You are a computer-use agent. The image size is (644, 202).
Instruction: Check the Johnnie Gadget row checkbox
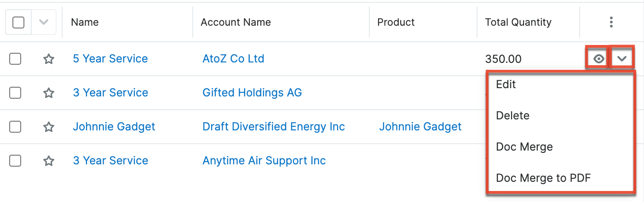(15, 127)
